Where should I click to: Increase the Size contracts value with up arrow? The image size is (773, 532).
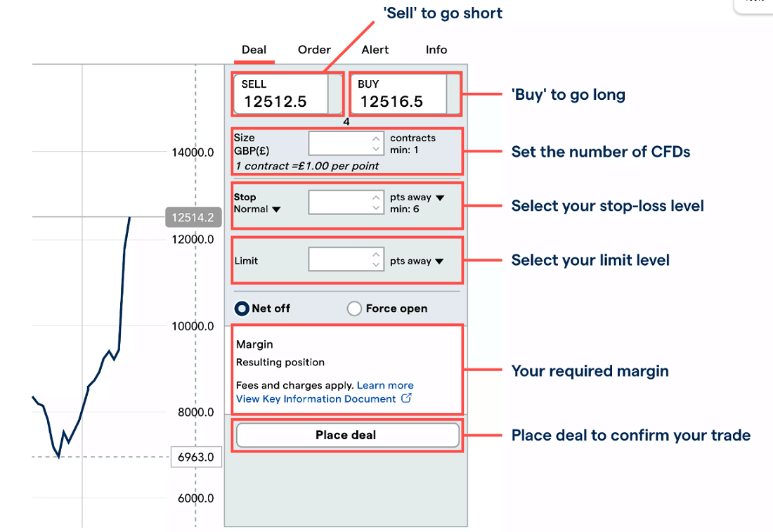(376, 138)
